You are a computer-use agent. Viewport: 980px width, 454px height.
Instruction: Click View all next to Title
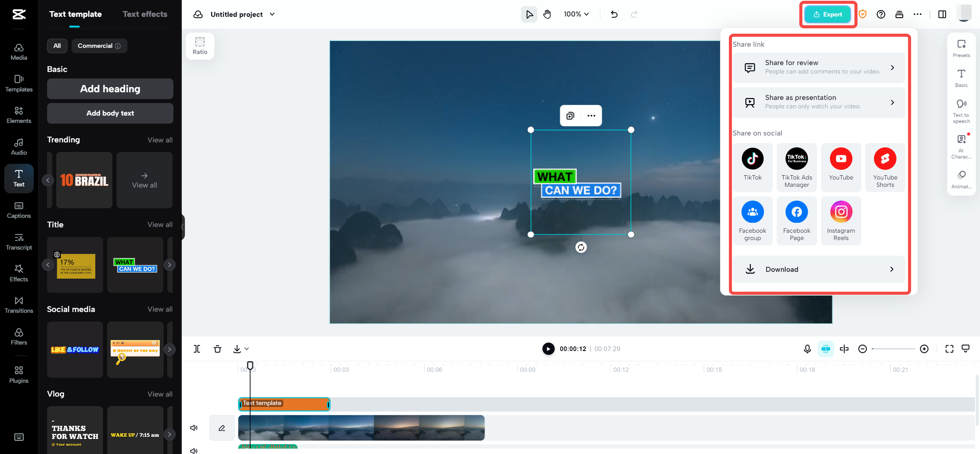click(160, 224)
